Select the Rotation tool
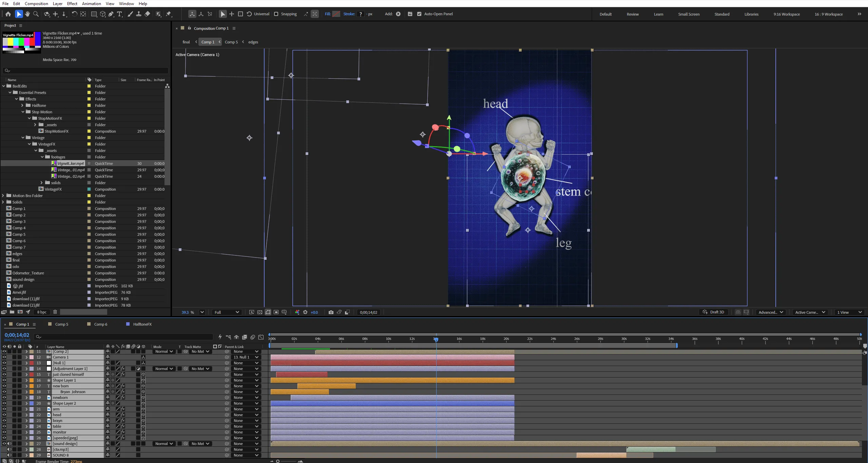Screen dimensions: 868x463 coord(74,14)
